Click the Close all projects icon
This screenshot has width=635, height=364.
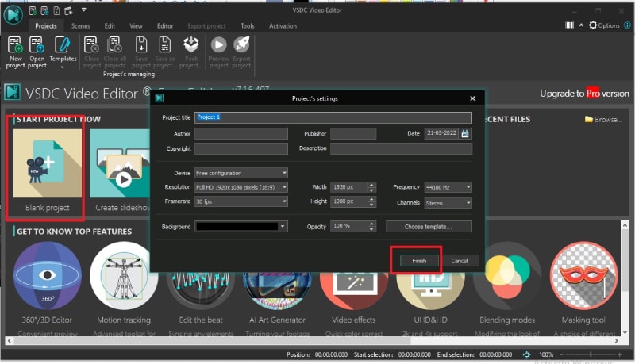click(x=114, y=45)
